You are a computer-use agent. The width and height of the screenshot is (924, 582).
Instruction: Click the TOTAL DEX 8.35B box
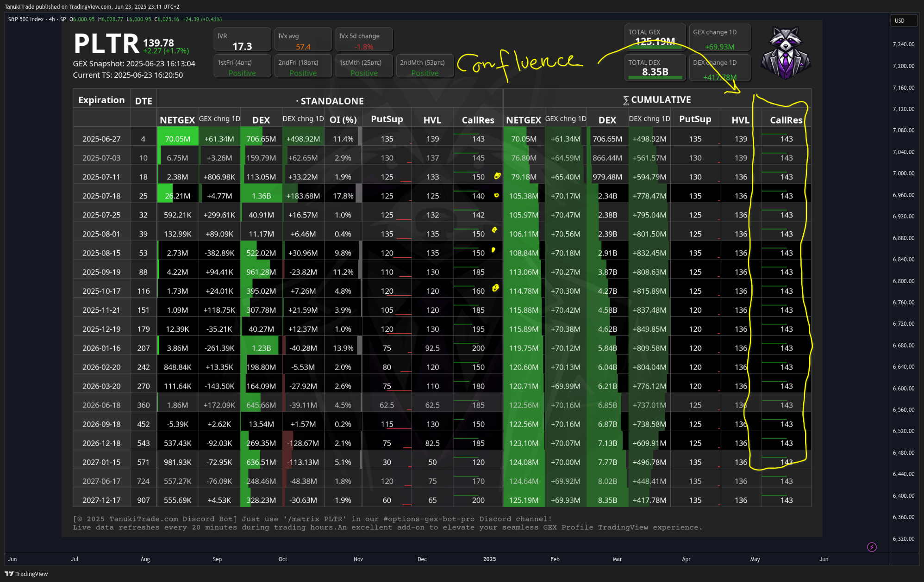tap(655, 68)
